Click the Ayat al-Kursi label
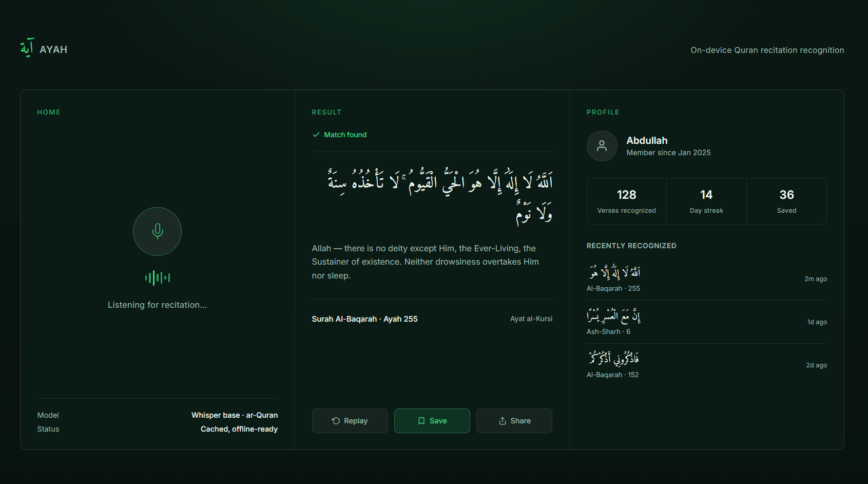This screenshot has width=868, height=484. pyautogui.click(x=531, y=319)
